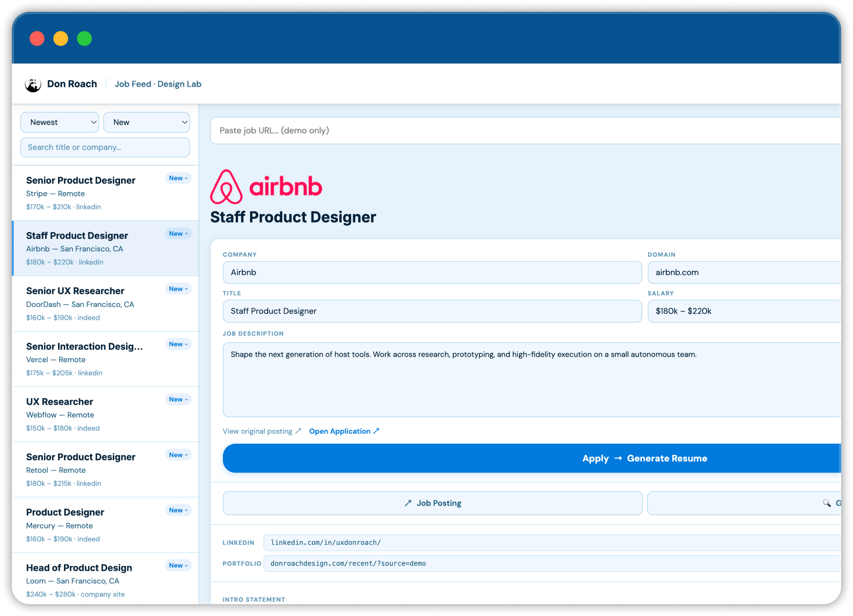Screen dimensions: 853x616
Task: Open New status dropdown on Retool job
Action: [178, 455]
